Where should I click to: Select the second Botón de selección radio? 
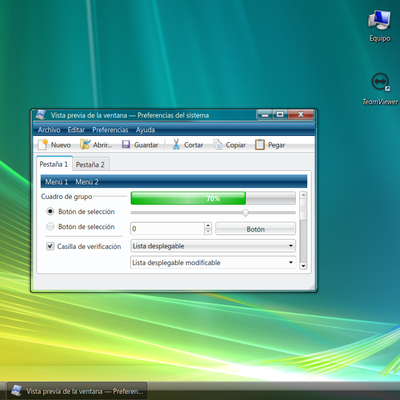pyautogui.click(x=50, y=227)
